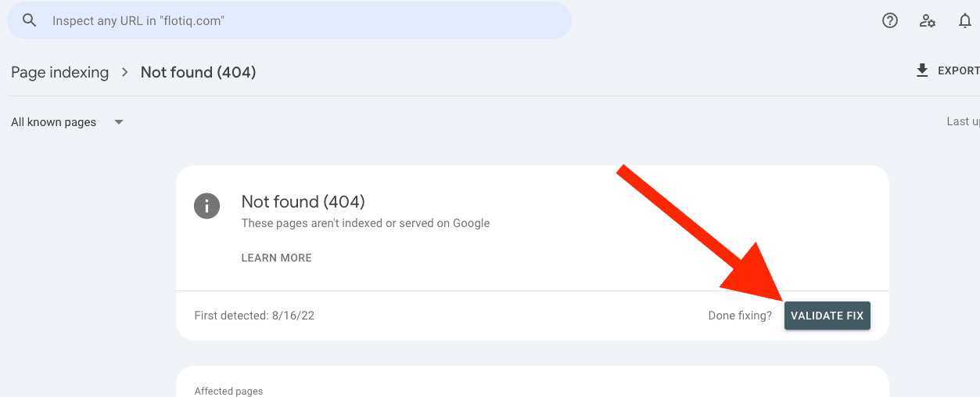Show notifications via bell icon
The image size is (980, 397).
pos(965,21)
